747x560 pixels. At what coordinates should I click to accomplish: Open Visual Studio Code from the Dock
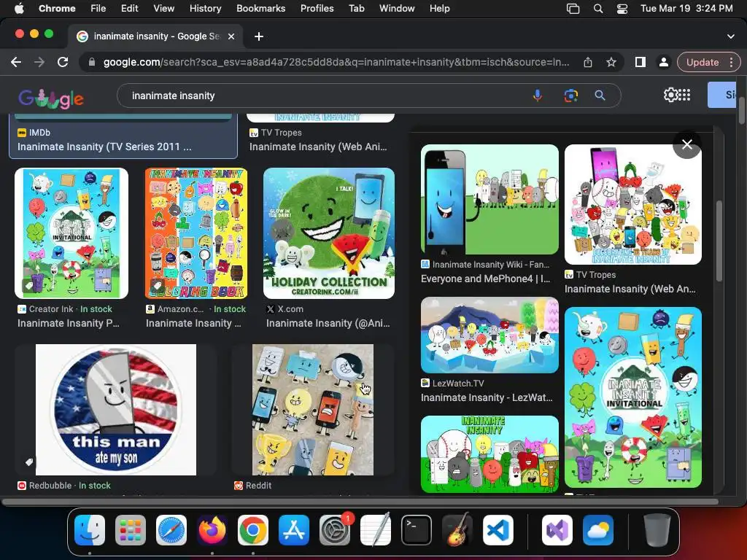pos(498,530)
